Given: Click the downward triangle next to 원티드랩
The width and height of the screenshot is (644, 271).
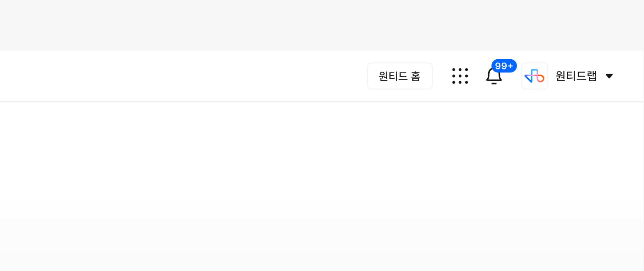Looking at the screenshot, I should (x=609, y=76).
